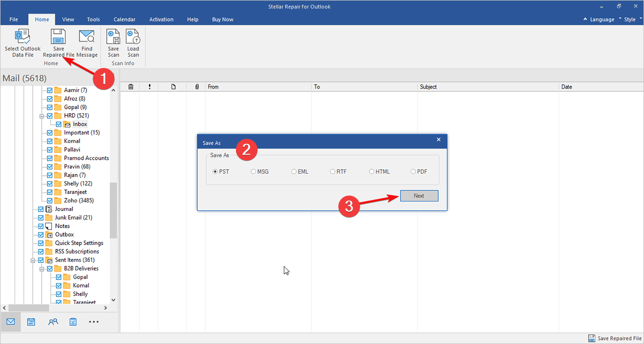
Task: Open the Language dropdown
Action: [x=602, y=19]
